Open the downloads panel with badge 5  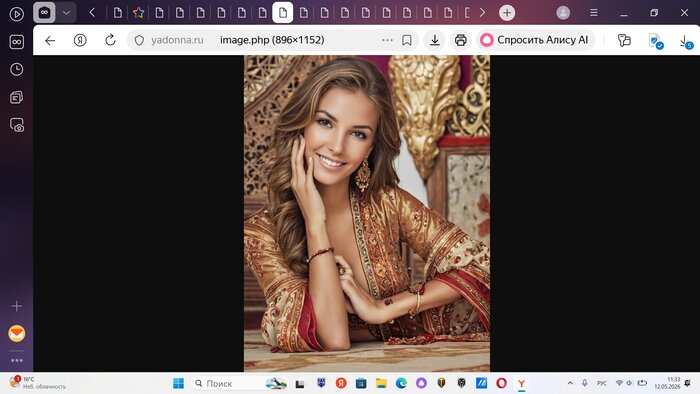tap(686, 42)
